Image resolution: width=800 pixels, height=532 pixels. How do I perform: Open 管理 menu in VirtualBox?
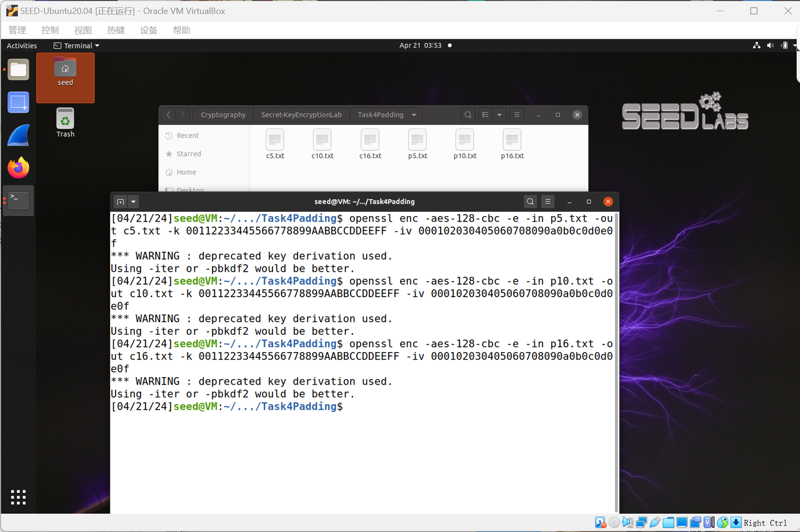(x=17, y=30)
